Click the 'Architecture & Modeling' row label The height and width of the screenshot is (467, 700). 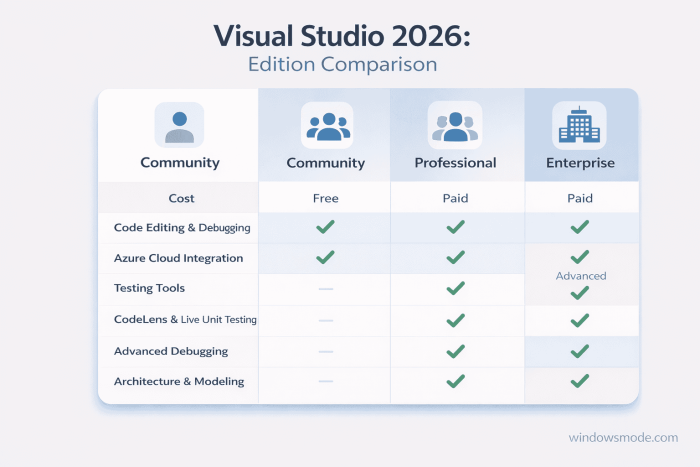(179, 381)
